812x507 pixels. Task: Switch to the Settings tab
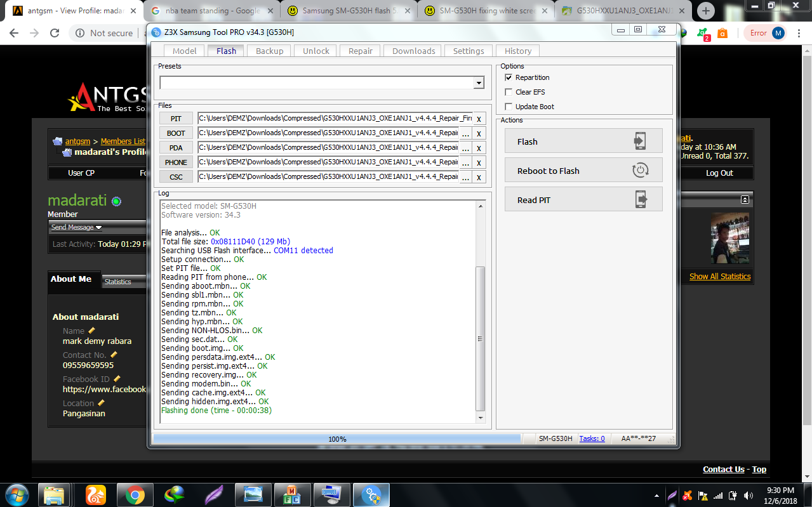point(469,51)
